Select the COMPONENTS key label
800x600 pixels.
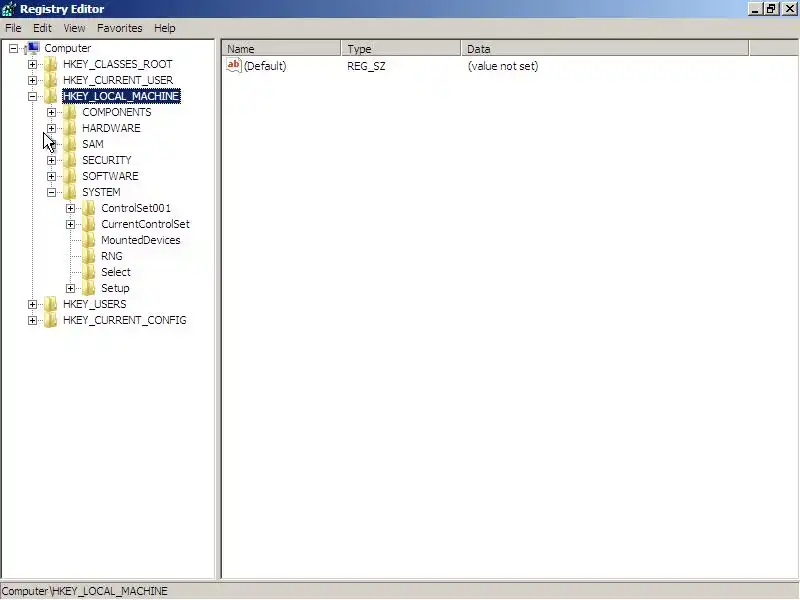coord(117,112)
